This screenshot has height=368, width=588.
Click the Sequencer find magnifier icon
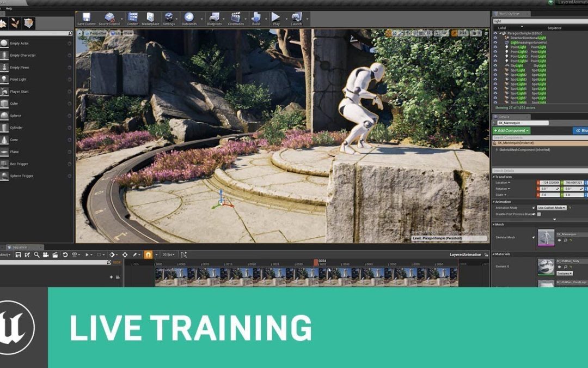click(36, 255)
